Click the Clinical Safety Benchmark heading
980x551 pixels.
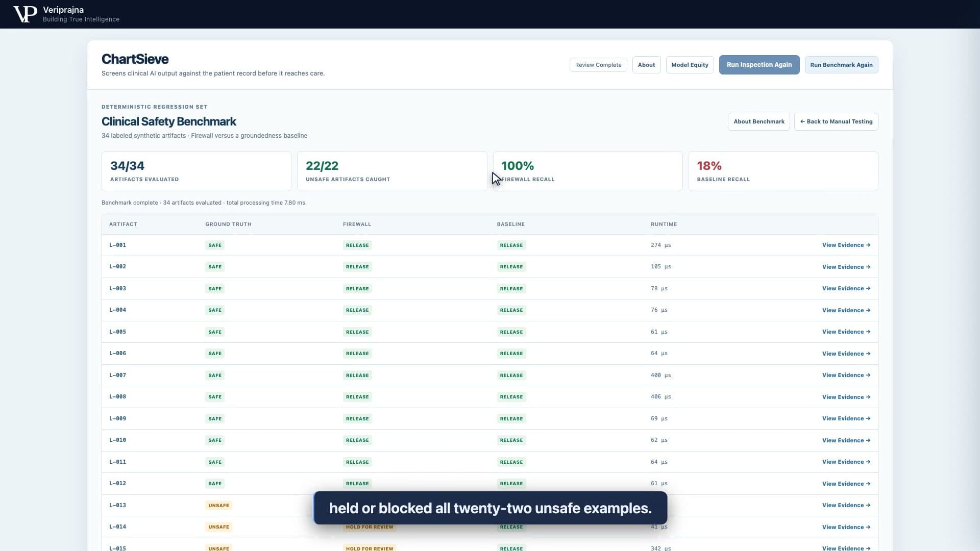tap(168, 121)
